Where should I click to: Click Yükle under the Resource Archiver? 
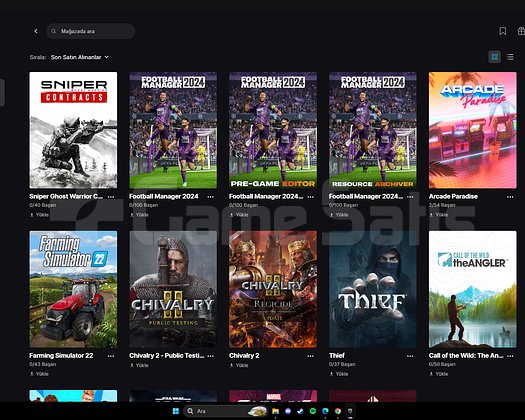click(339, 215)
